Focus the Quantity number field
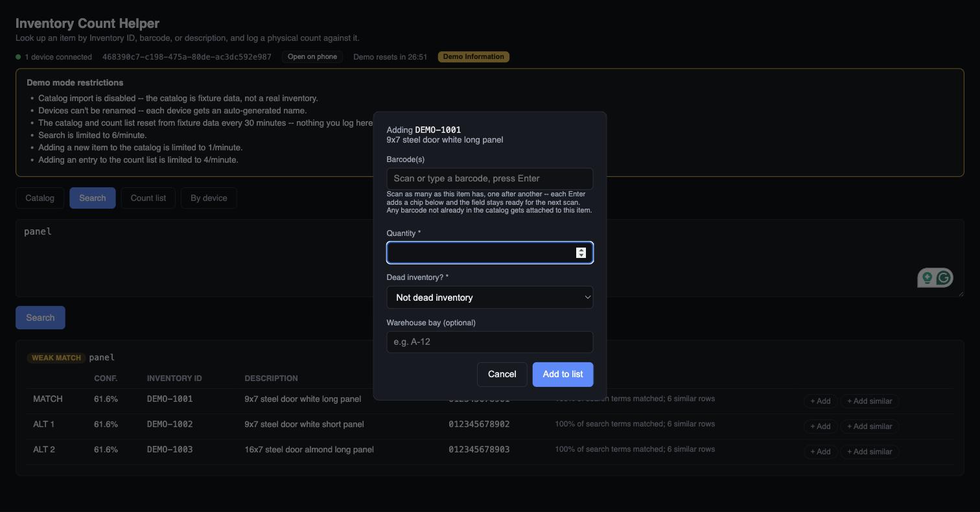 click(489, 253)
